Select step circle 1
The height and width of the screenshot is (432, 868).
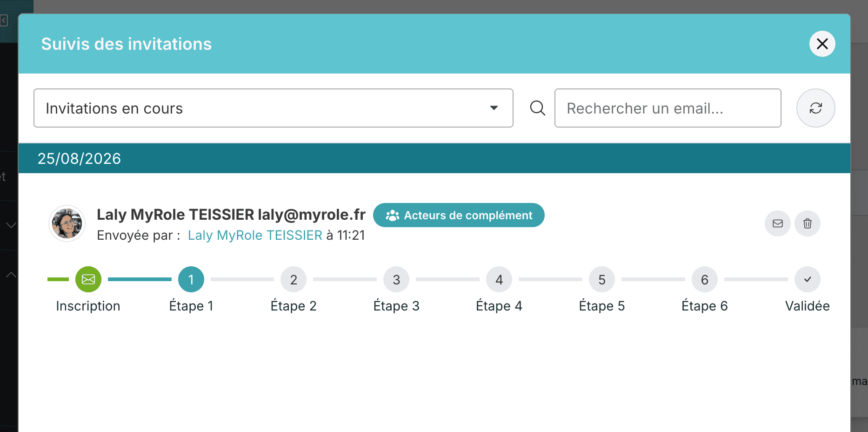[x=191, y=279]
